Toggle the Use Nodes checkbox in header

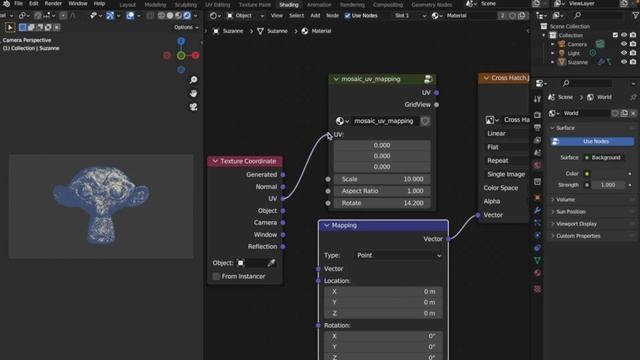tap(347, 16)
